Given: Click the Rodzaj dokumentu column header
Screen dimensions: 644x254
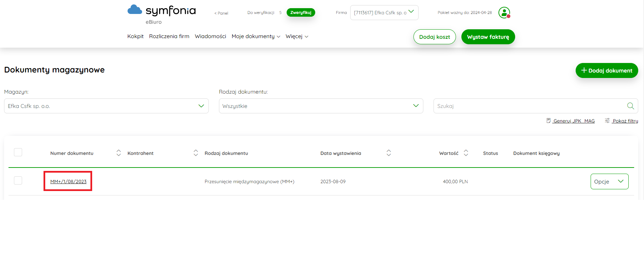Looking at the screenshot, I should [x=226, y=153].
